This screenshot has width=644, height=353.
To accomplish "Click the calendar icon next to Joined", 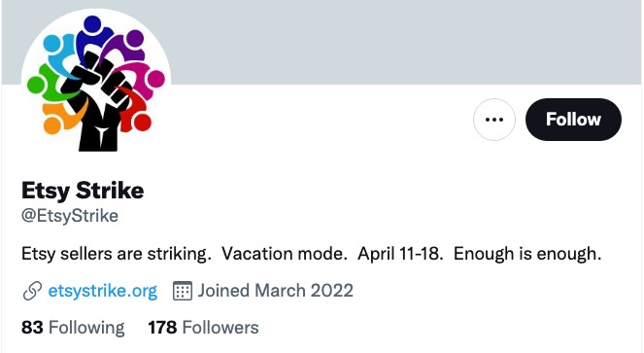I will tap(183, 291).
